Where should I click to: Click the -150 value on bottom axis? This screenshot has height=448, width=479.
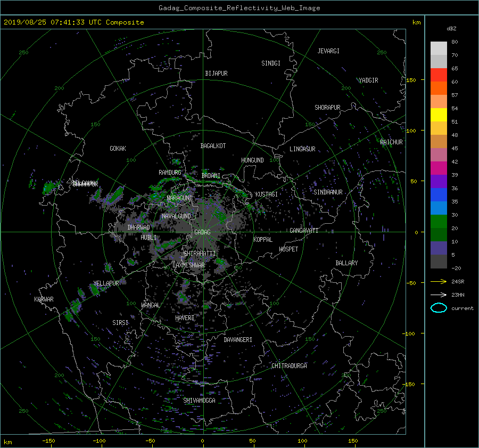(x=48, y=441)
